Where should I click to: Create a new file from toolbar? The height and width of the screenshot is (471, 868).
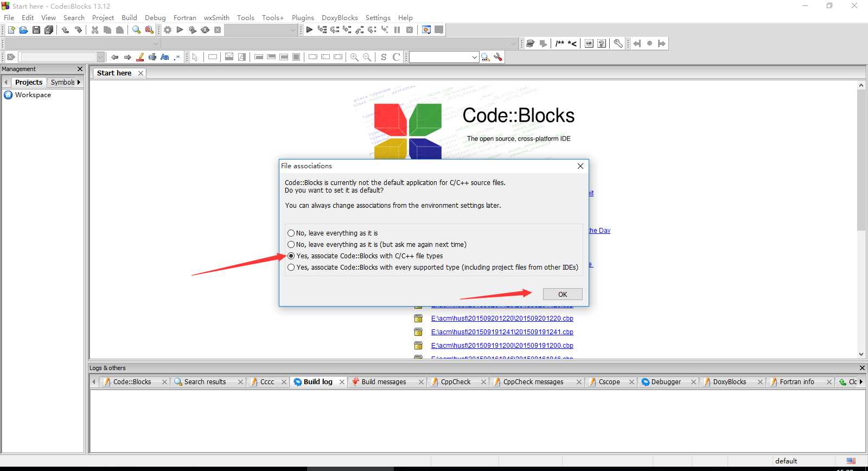pyautogui.click(x=11, y=30)
